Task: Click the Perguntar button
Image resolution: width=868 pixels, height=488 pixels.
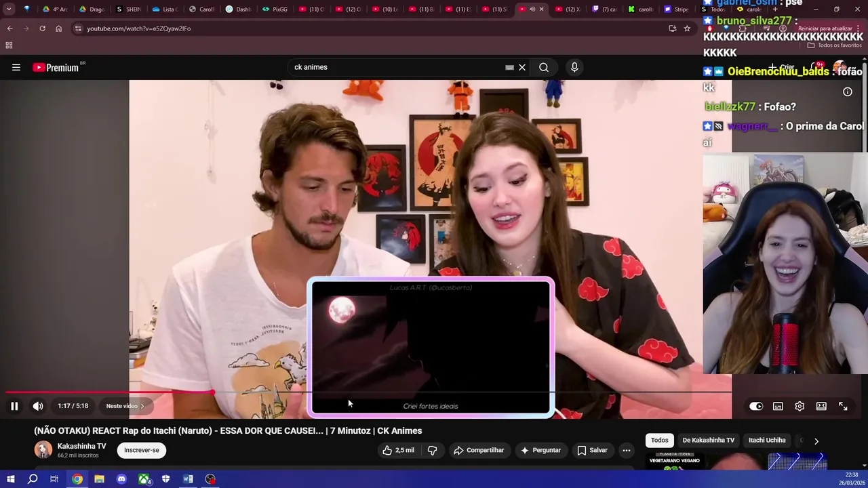Action: click(x=540, y=450)
